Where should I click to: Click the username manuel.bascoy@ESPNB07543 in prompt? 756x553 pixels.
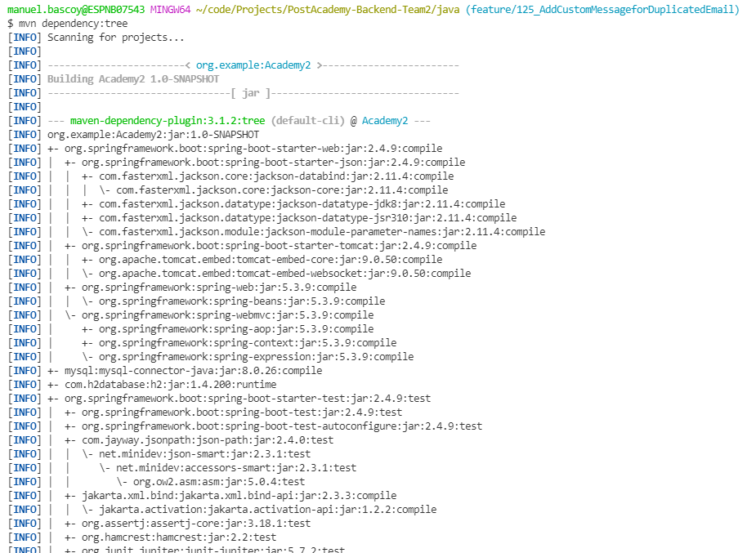tap(76, 10)
